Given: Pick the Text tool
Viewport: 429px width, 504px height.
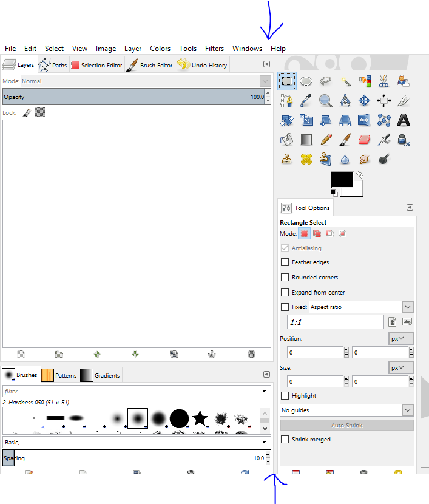Looking at the screenshot, I should tap(404, 120).
